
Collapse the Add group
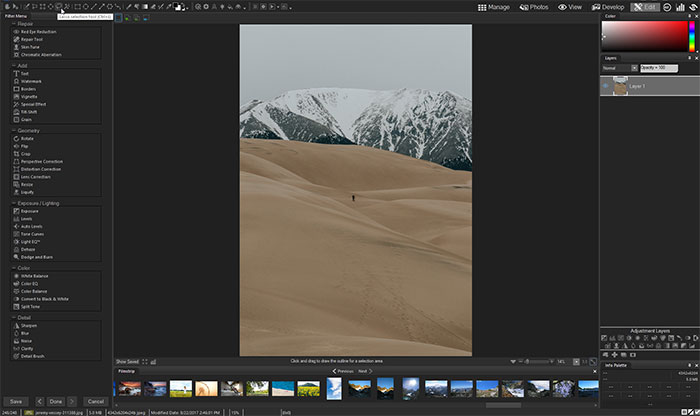pyautogui.click(x=14, y=66)
